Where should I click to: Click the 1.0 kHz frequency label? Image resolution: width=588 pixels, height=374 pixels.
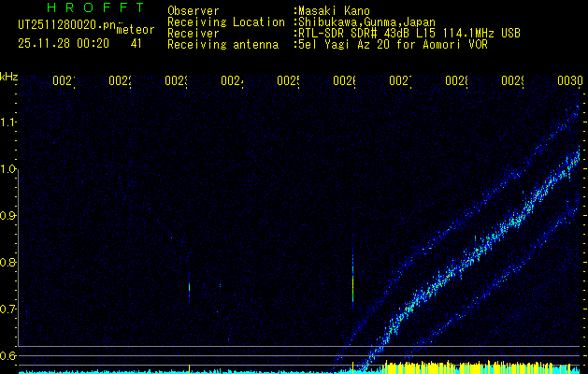[x=7, y=169]
